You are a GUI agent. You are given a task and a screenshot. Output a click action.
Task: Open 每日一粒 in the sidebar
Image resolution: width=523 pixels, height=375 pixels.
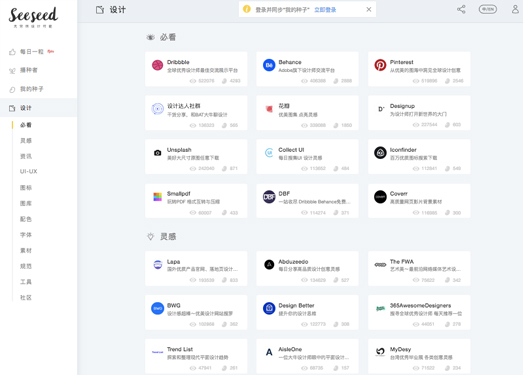click(x=32, y=52)
